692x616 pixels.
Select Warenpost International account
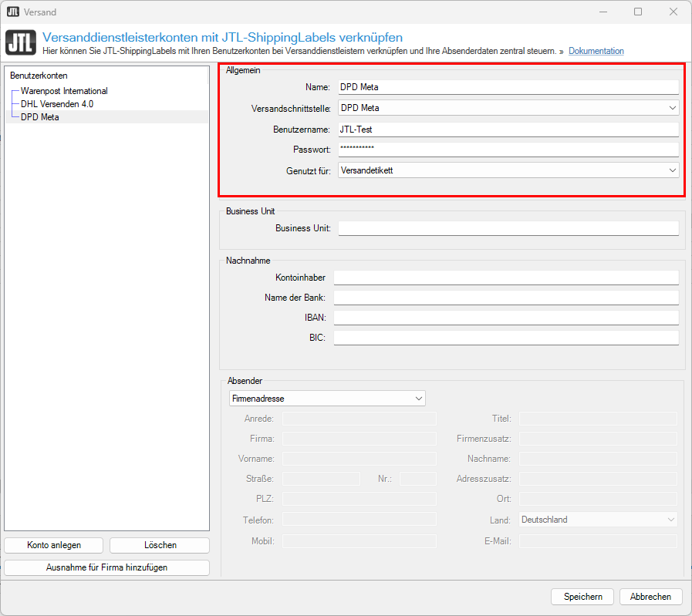tap(64, 91)
